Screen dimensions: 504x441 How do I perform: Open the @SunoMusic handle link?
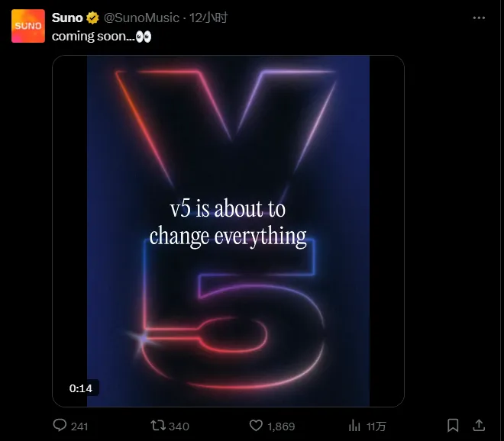tap(141, 18)
